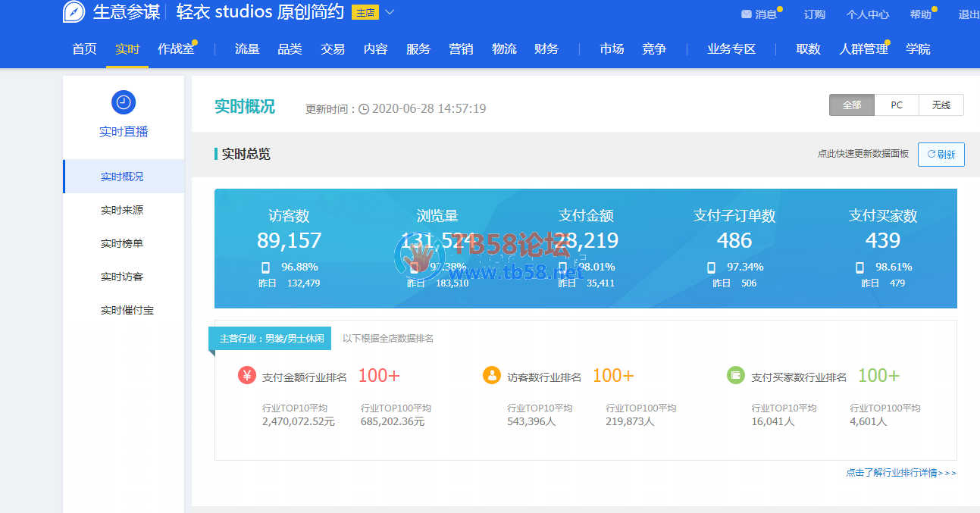
Task: Open the 点击了解行业排行详情 link
Action: point(901,473)
